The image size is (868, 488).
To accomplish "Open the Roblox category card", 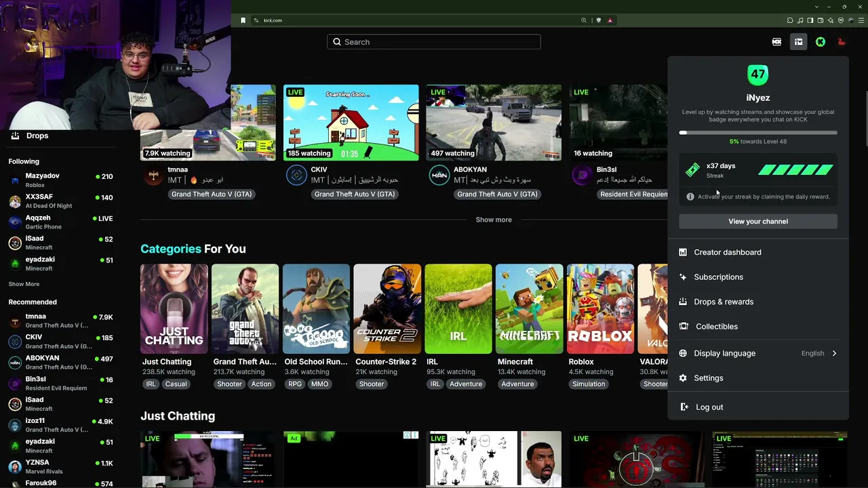I will pos(600,309).
